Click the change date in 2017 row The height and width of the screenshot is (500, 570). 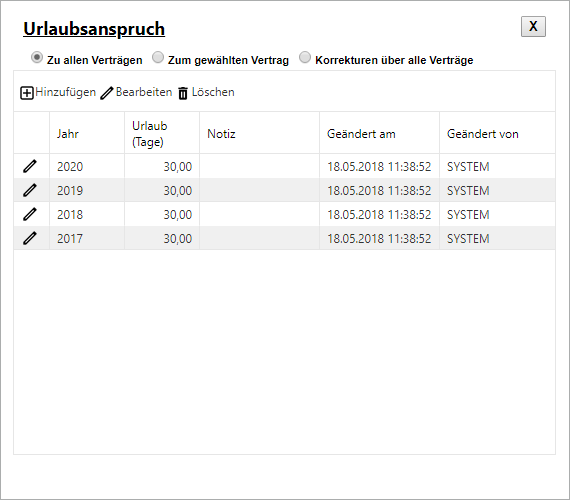coord(379,239)
